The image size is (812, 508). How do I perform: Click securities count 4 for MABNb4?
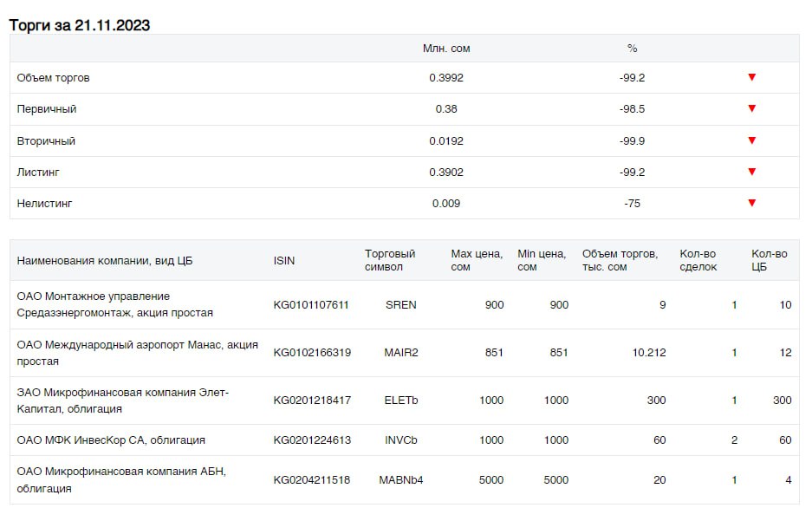click(x=789, y=480)
